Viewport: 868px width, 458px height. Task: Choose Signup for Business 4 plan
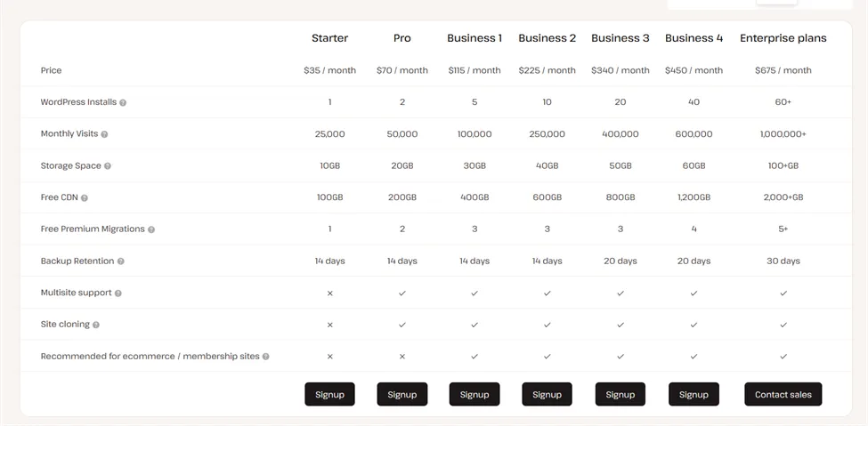pyautogui.click(x=694, y=394)
